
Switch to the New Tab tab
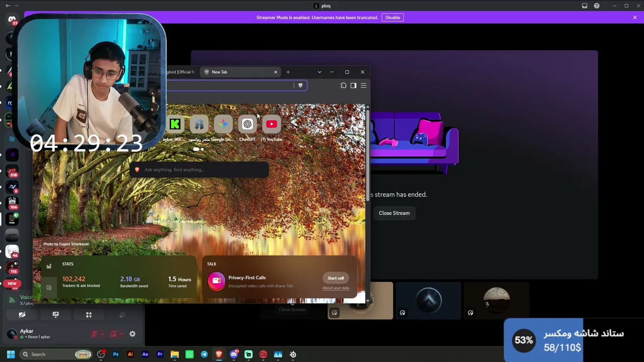[x=240, y=72]
